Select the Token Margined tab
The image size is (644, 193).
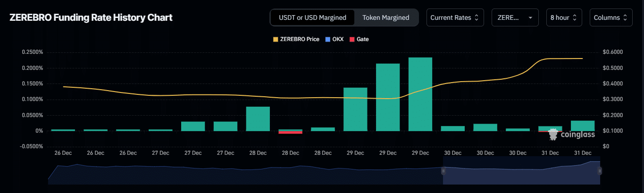click(x=385, y=17)
